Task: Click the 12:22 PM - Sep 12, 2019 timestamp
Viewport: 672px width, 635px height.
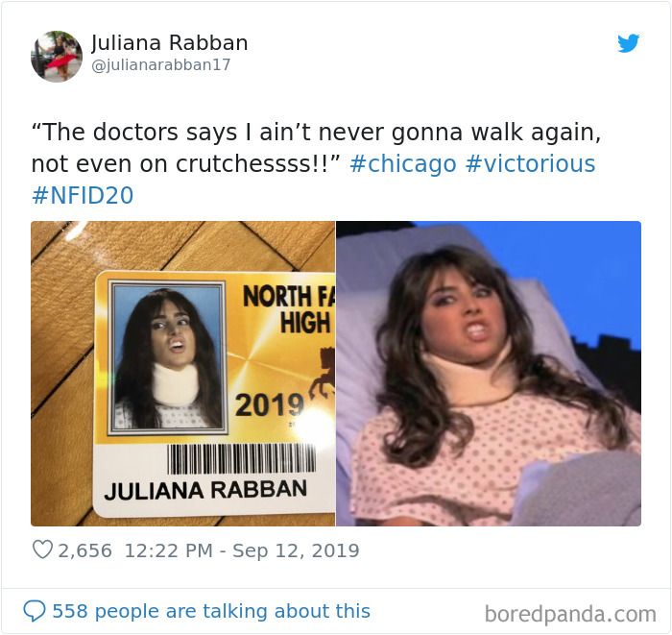Action: pyautogui.click(x=242, y=550)
